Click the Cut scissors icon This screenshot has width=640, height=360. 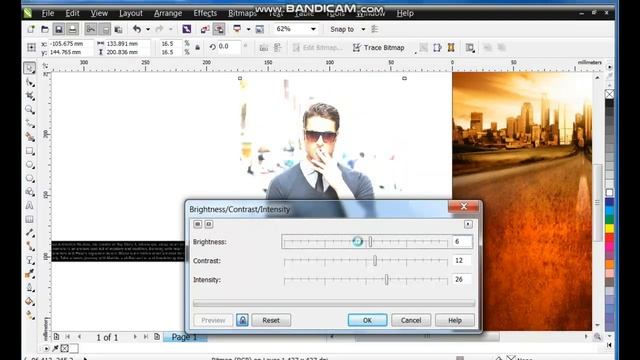(91, 29)
